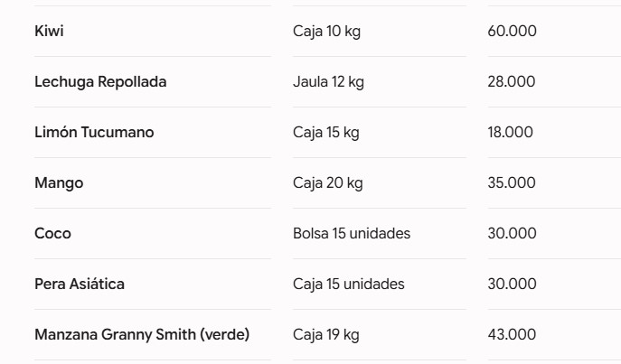Select the Jaula 12 kg cell
Screen dimensions: 621x364
click(328, 82)
